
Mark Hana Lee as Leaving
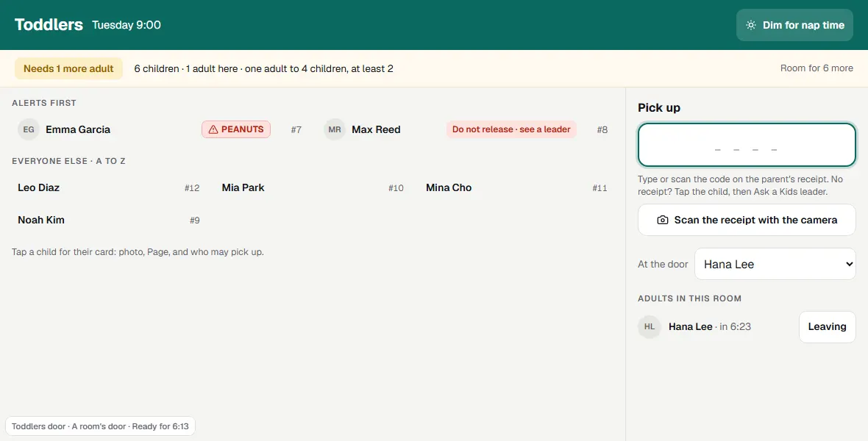click(x=827, y=326)
